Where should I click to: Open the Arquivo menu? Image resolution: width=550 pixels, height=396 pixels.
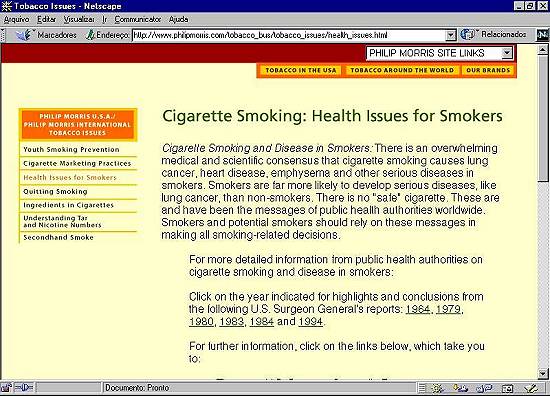point(16,19)
